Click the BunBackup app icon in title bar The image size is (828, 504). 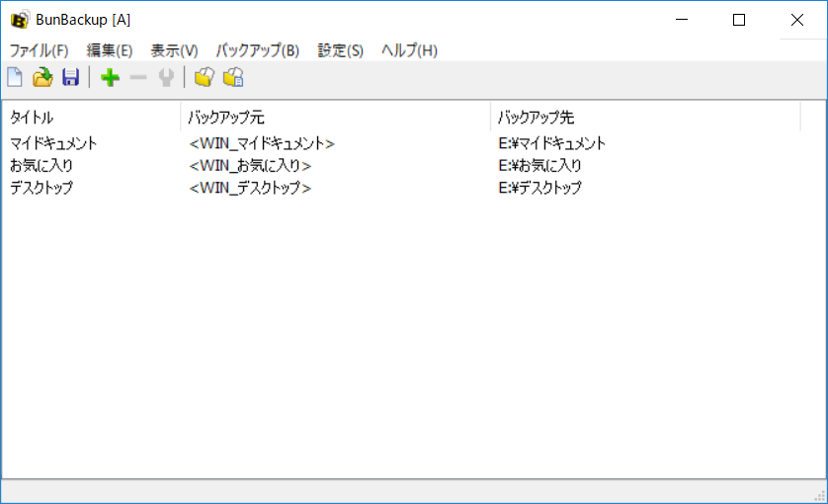point(20,20)
